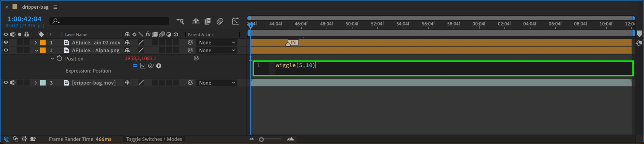Open the Graph Editor
The width and height of the screenshot is (644, 144).
tap(236, 21)
